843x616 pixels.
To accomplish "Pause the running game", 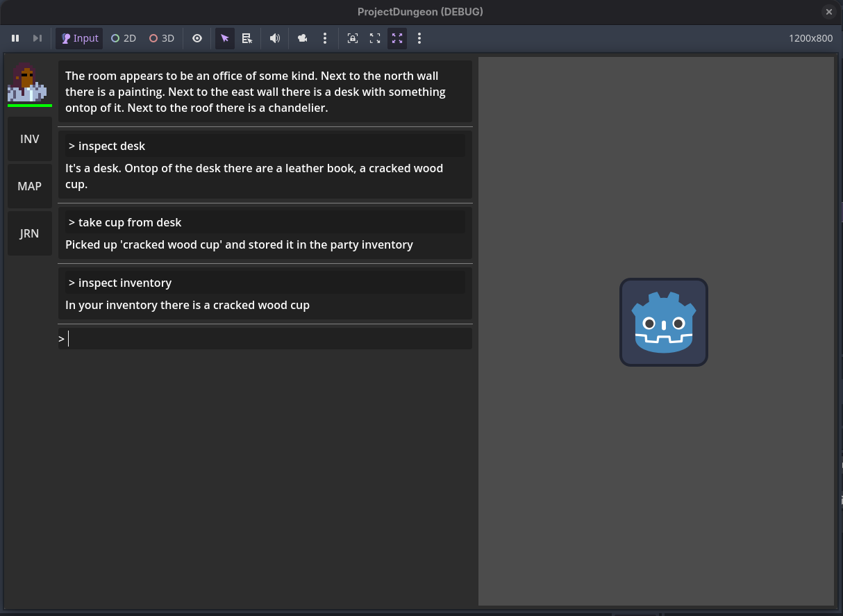I will coord(15,38).
